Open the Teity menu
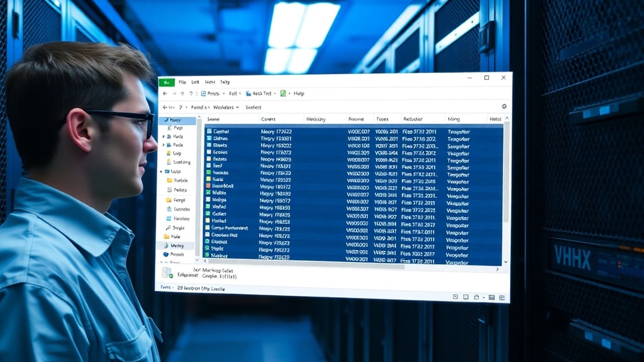This screenshot has height=362, width=644. [225, 82]
